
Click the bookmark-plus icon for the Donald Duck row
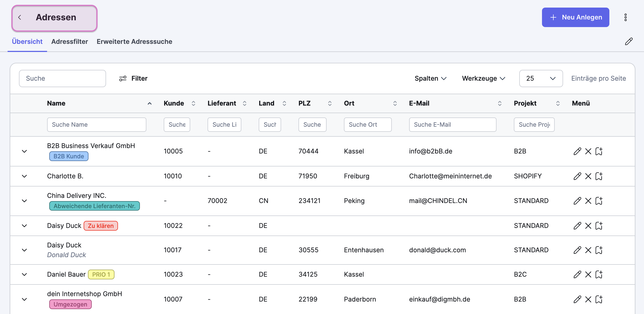pyautogui.click(x=599, y=250)
